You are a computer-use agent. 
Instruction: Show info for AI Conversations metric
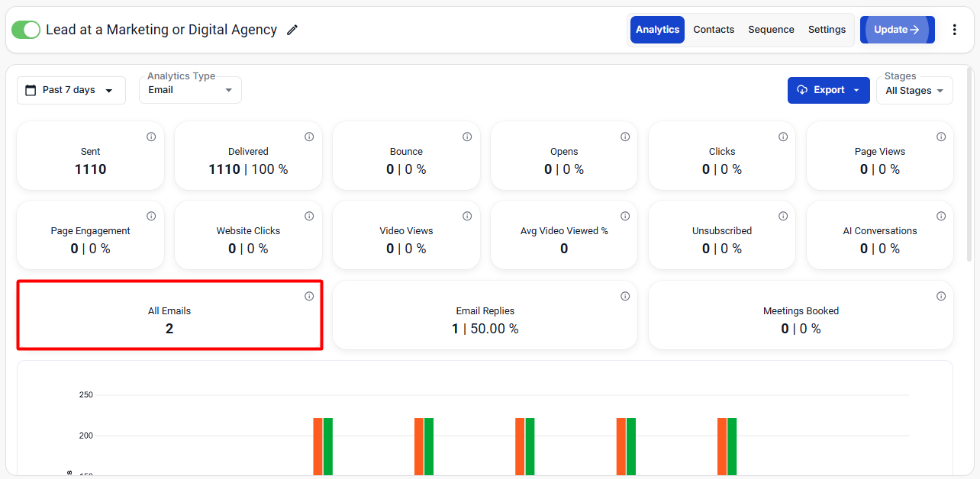(941, 216)
